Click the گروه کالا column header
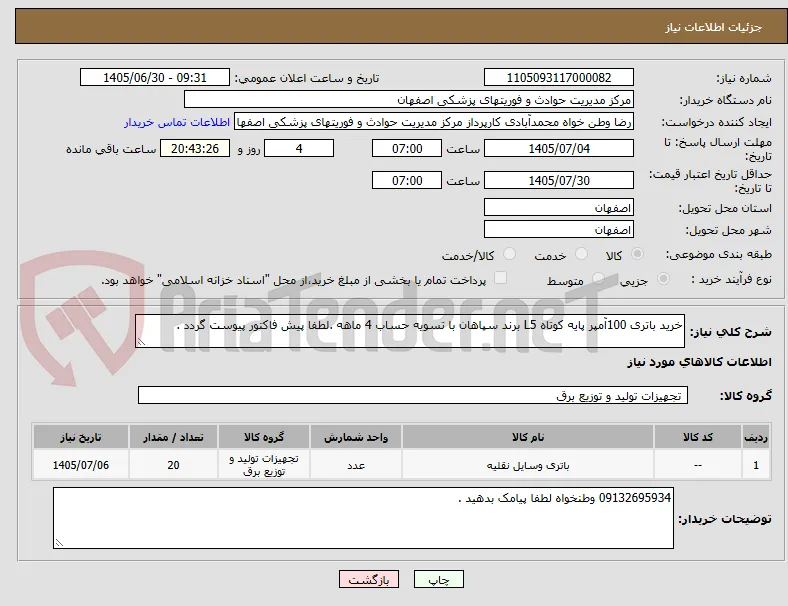This screenshot has height=606, width=788. tap(264, 437)
